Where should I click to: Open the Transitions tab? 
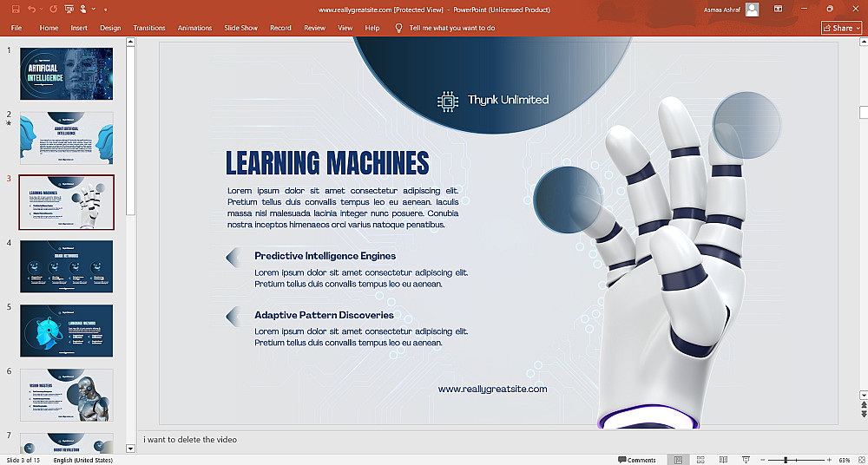pyautogui.click(x=149, y=28)
